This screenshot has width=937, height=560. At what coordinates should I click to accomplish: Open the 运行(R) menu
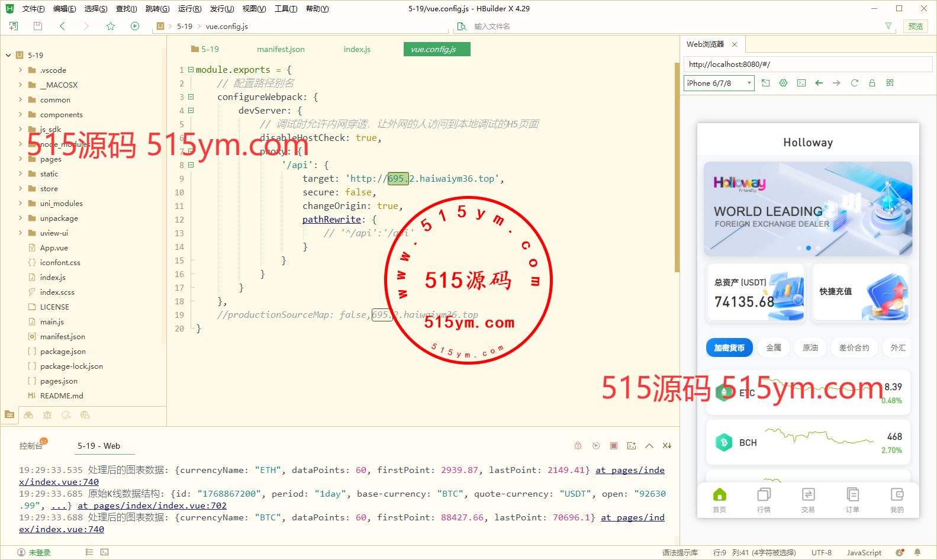(x=189, y=9)
